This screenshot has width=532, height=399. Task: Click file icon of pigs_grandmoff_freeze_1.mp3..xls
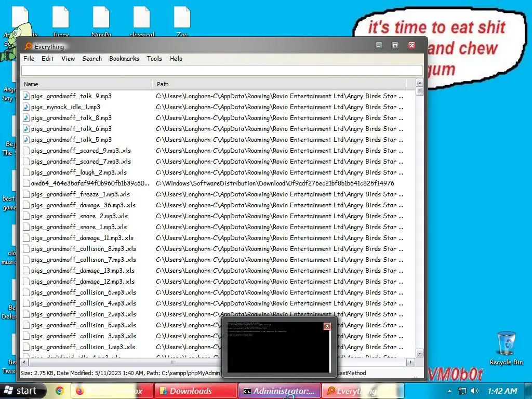point(26,194)
